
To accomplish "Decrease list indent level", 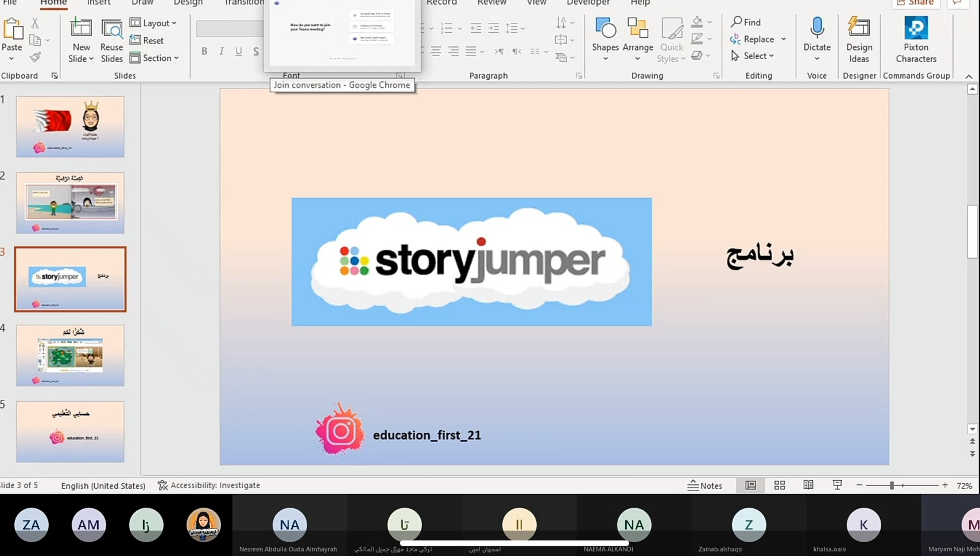I will [476, 28].
